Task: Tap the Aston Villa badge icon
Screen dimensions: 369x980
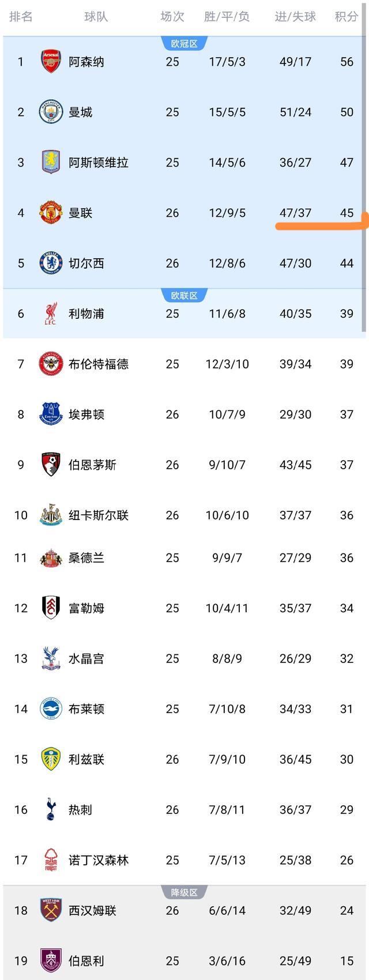Action: coord(51,162)
